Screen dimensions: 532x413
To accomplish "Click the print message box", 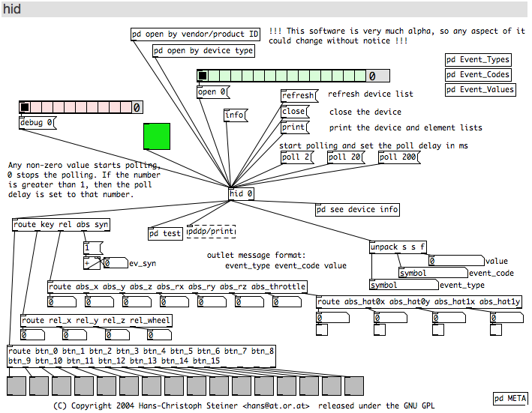I will (x=295, y=127).
